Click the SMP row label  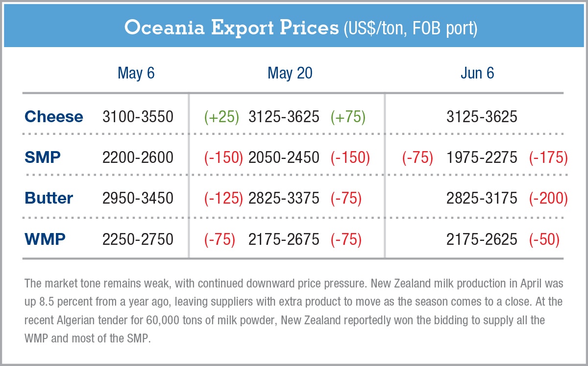pos(43,157)
